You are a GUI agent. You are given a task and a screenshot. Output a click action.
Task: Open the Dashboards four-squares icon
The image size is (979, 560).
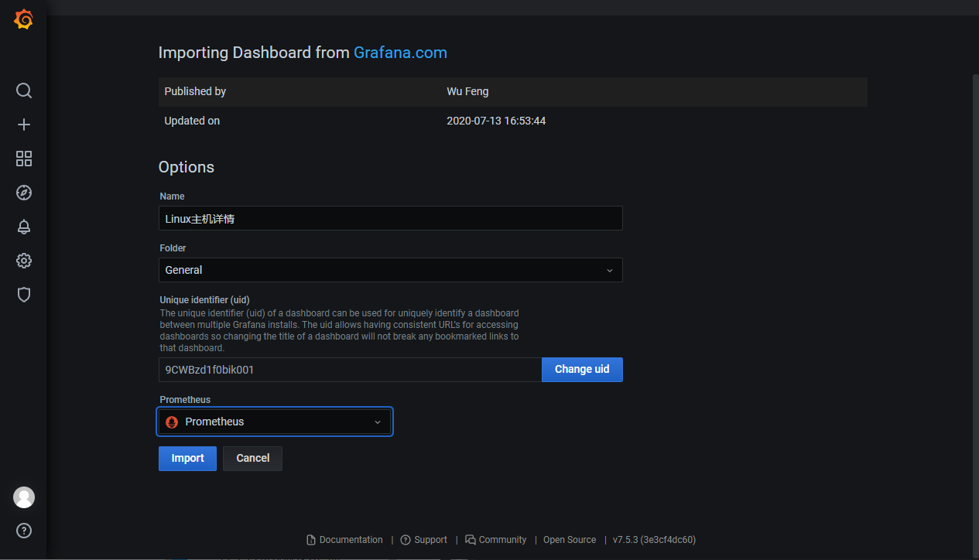[x=24, y=159]
